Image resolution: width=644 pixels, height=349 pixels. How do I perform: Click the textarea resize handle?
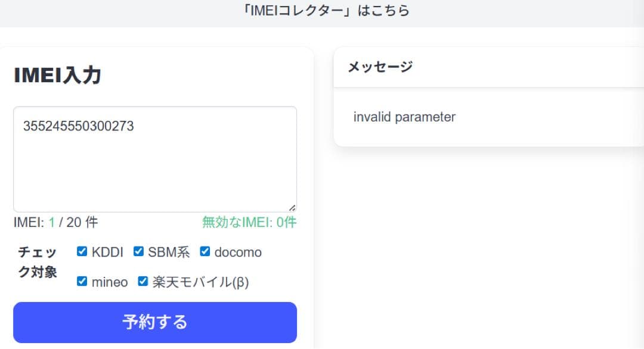pos(292,208)
